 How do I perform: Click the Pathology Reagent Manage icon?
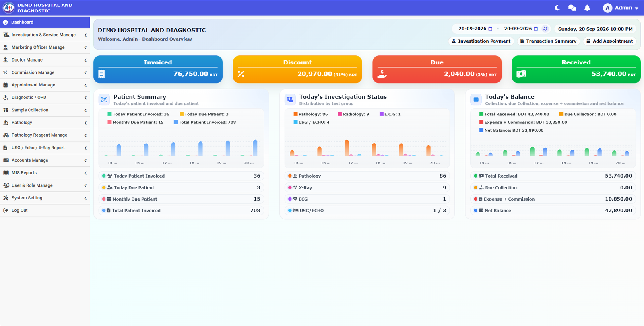(x=6, y=135)
